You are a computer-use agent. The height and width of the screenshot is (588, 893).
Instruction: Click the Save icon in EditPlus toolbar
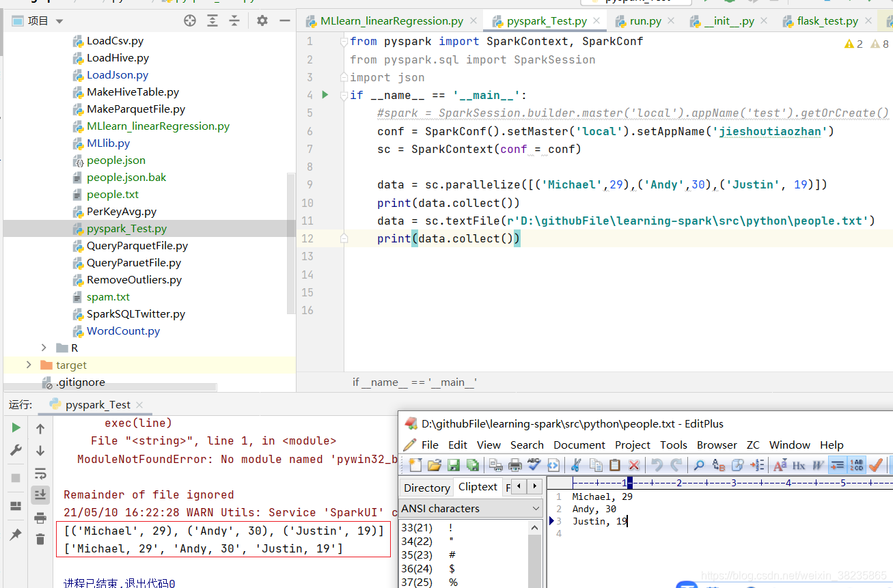point(453,465)
